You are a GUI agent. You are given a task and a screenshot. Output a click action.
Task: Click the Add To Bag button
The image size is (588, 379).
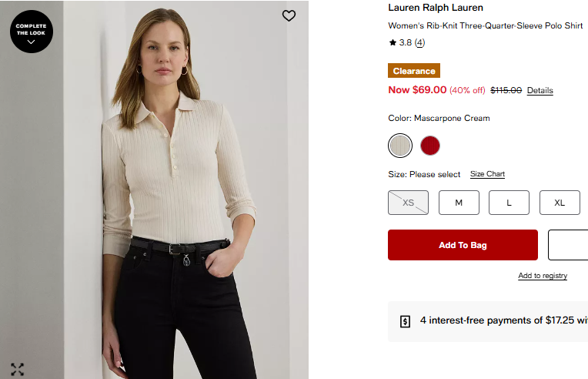click(x=463, y=245)
